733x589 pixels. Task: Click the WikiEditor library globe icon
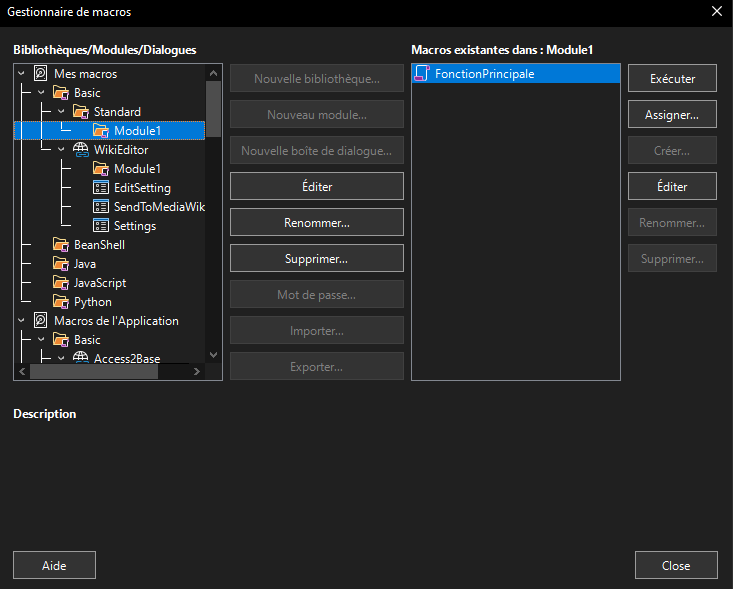click(80, 150)
